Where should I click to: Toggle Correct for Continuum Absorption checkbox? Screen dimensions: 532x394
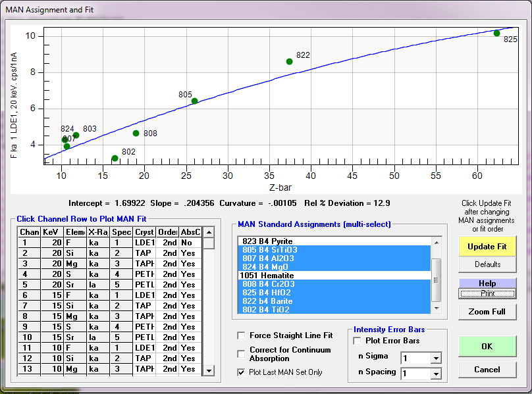tap(242, 354)
